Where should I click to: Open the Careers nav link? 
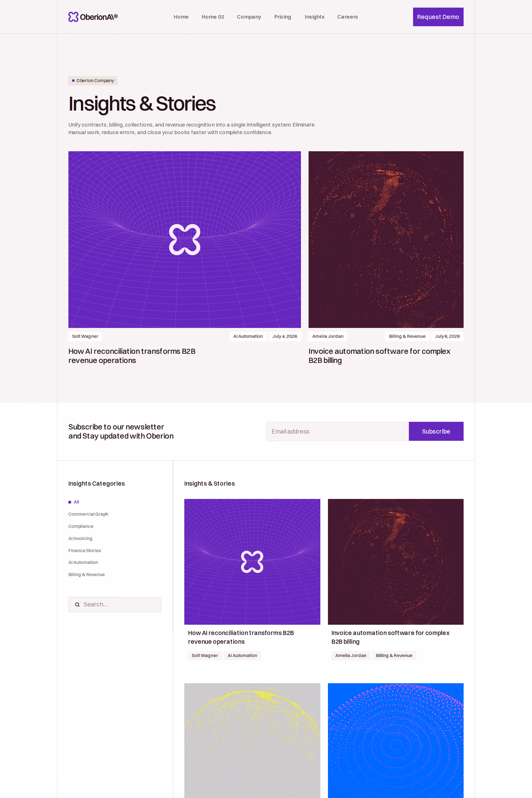[x=348, y=17]
